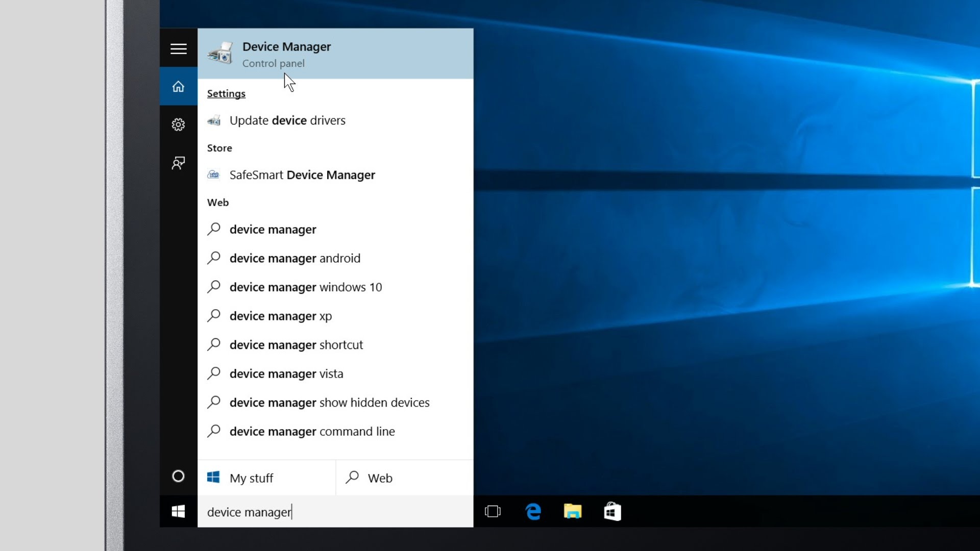Click the Update device drivers setting
This screenshot has height=551, width=980.
tap(287, 120)
